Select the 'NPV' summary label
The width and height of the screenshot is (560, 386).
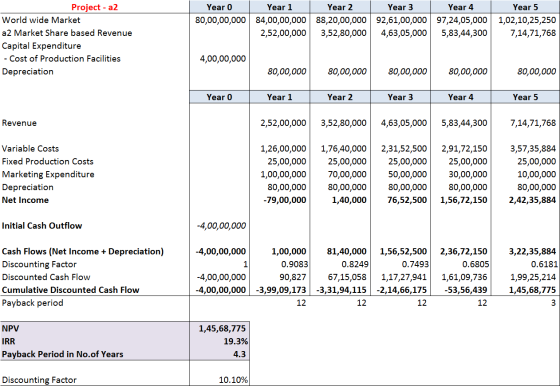tap(10, 329)
